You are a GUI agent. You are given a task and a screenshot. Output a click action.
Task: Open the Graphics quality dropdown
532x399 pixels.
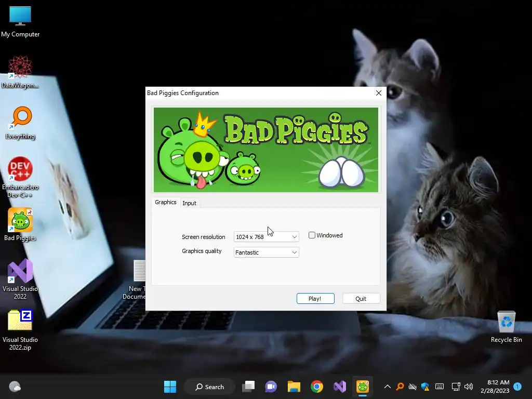tap(267, 252)
